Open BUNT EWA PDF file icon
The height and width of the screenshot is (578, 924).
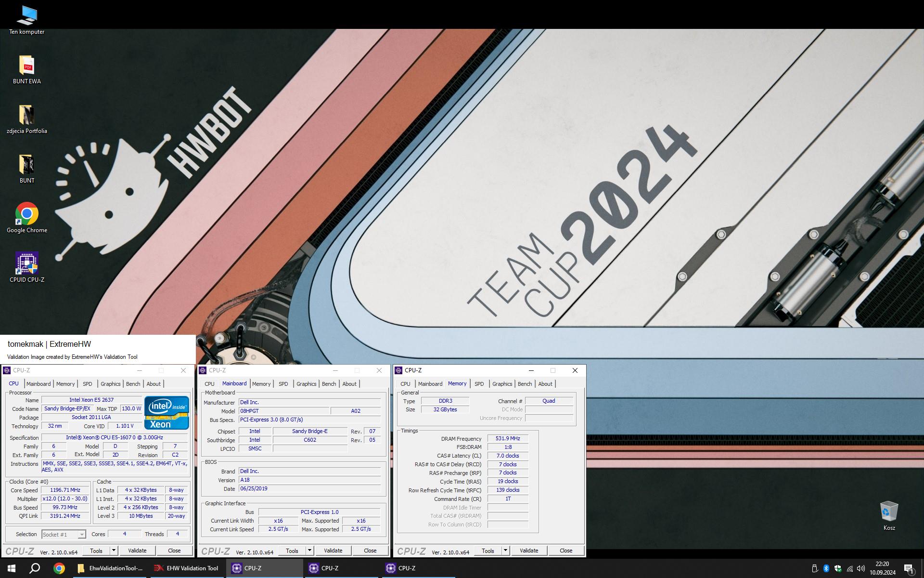pyautogui.click(x=26, y=69)
